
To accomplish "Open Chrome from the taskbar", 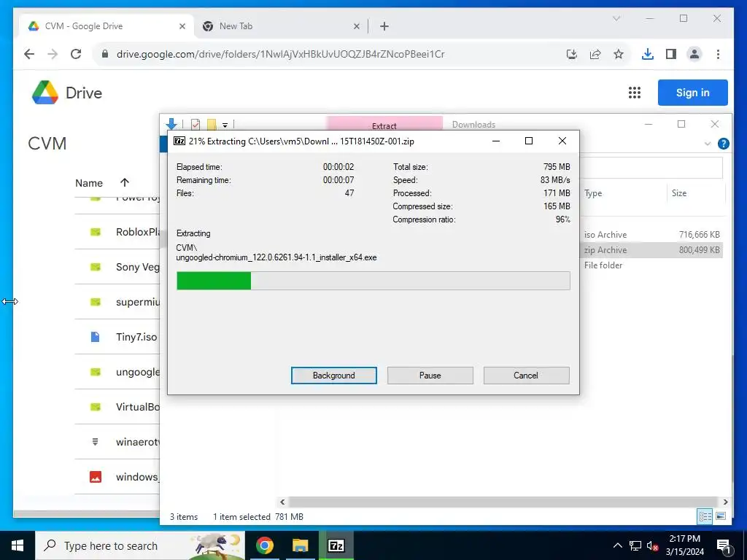I will (264, 545).
